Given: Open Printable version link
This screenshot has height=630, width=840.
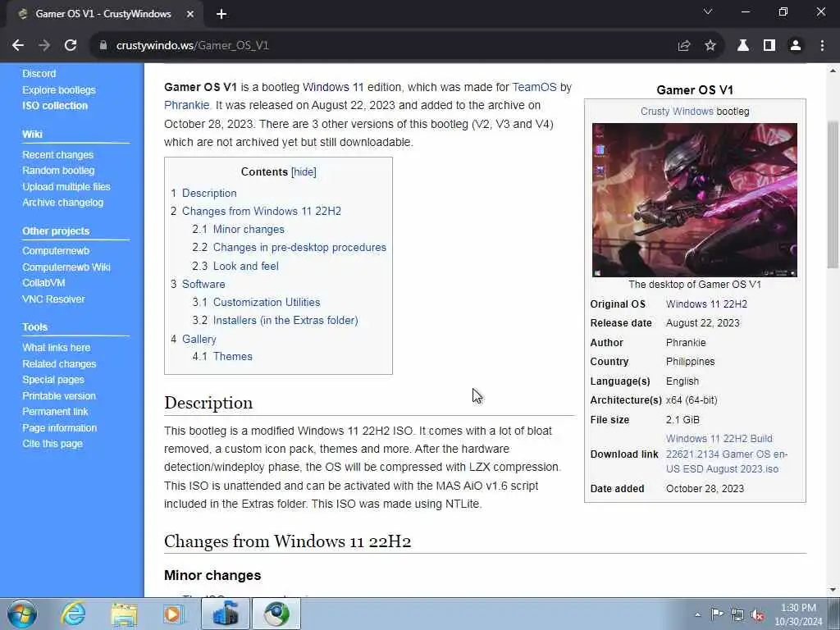Looking at the screenshot, I should (59, 396).
